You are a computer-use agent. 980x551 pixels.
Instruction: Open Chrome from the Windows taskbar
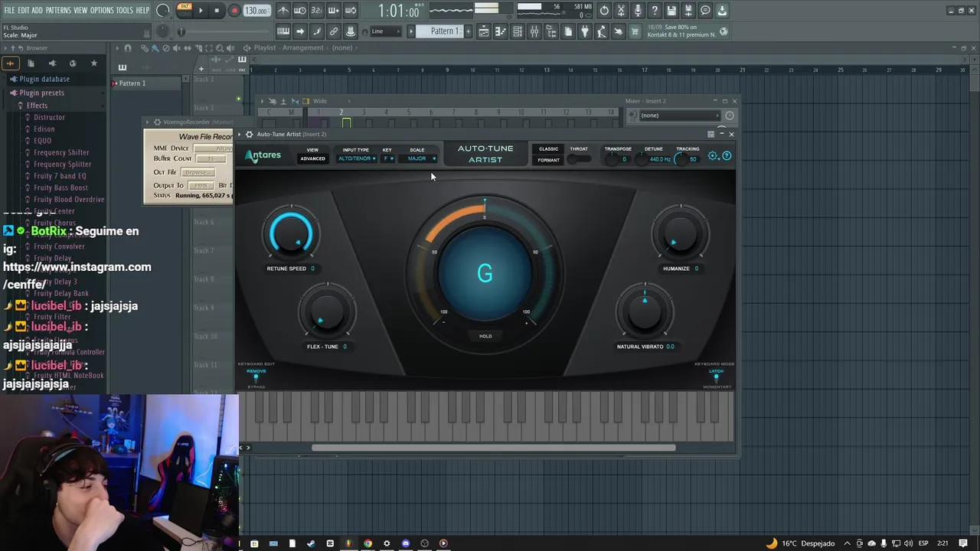tap(367, 543)
